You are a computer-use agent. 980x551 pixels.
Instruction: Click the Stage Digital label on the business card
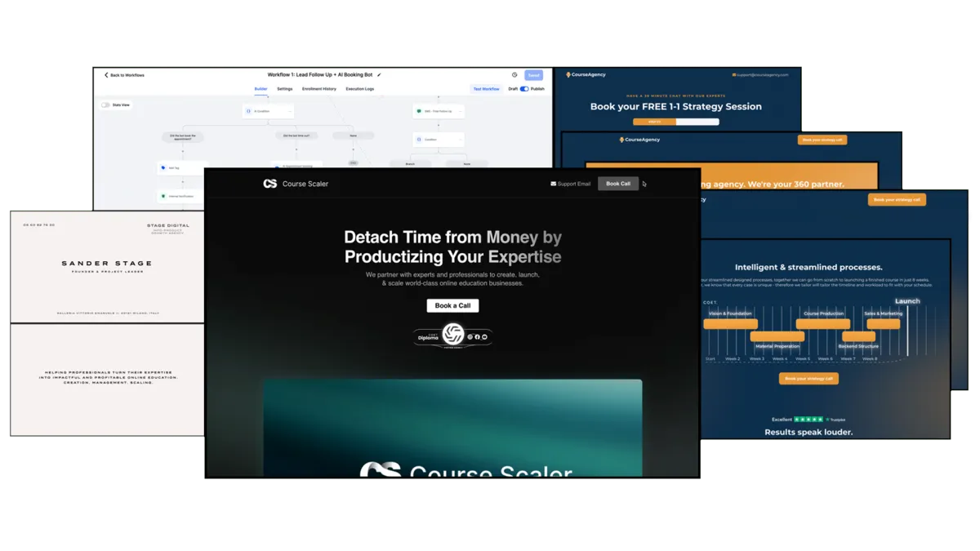coord(168,225)
